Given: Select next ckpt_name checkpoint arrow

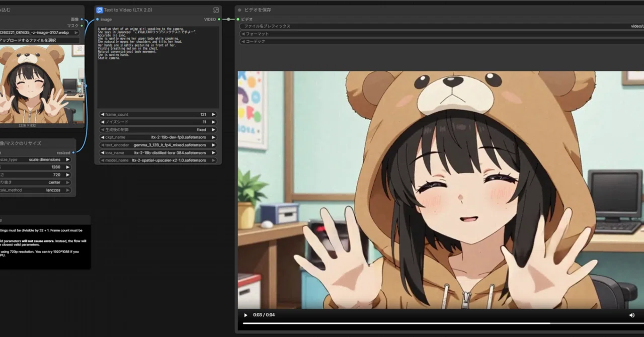Looking at the screenshot, I should click(213, 137).
